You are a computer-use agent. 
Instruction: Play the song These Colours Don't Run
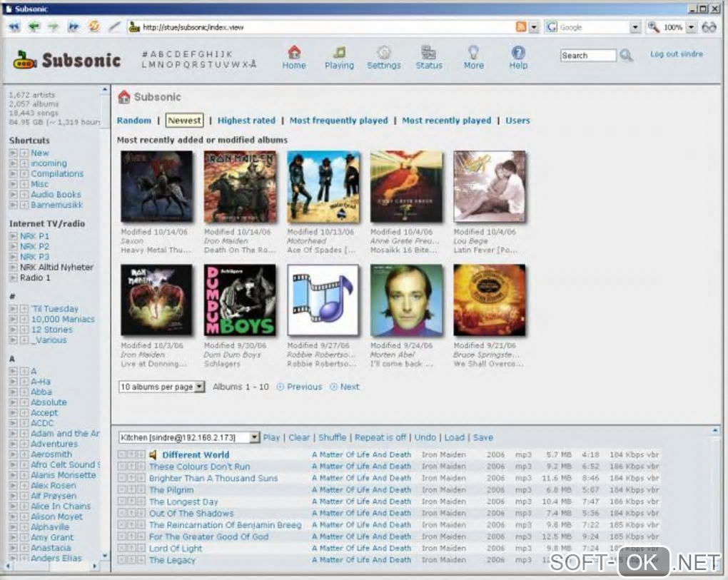[x=199, y=467]
